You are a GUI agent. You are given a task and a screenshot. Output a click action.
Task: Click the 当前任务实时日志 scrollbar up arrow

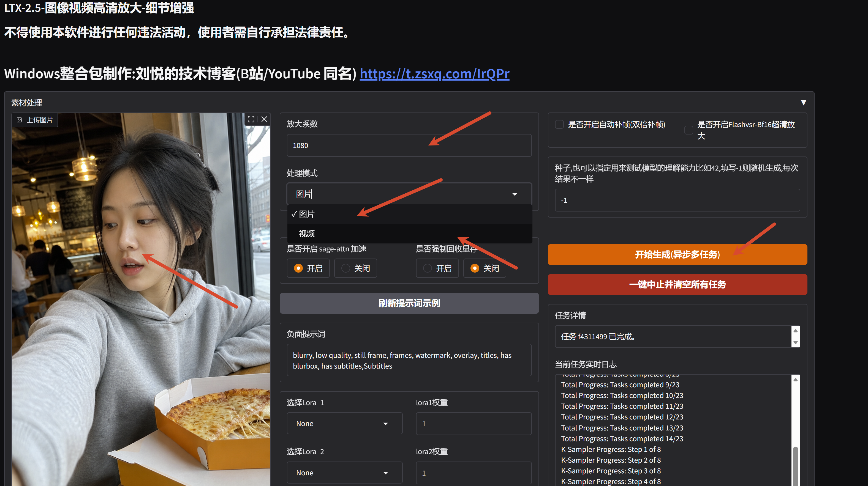(796, 380)
